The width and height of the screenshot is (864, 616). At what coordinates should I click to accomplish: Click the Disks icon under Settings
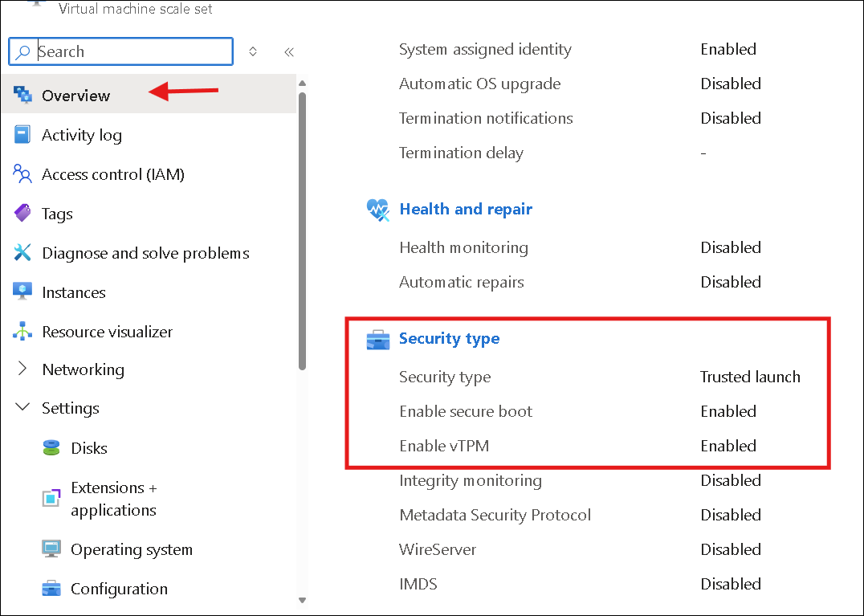(51, 447)
